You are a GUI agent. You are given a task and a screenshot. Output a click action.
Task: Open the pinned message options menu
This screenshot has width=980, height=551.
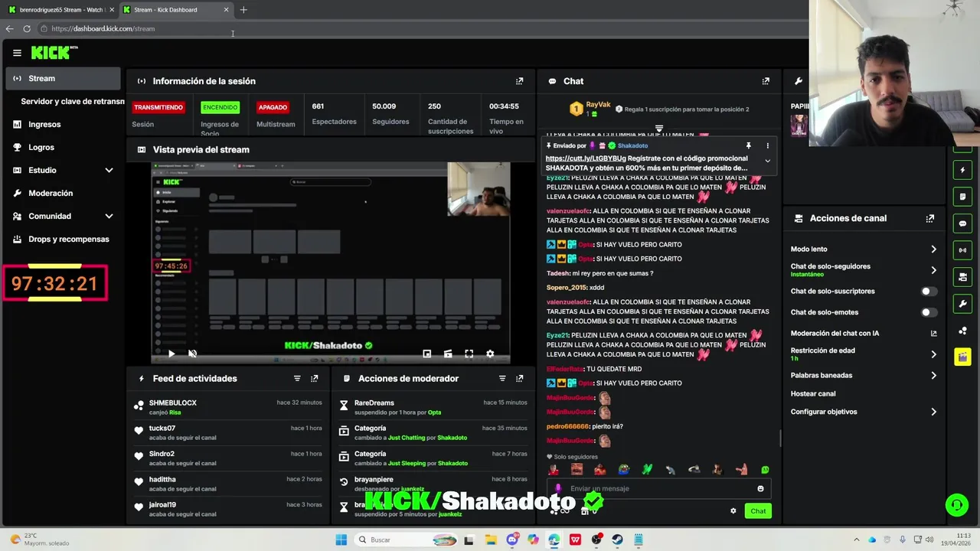pos(767,145)
